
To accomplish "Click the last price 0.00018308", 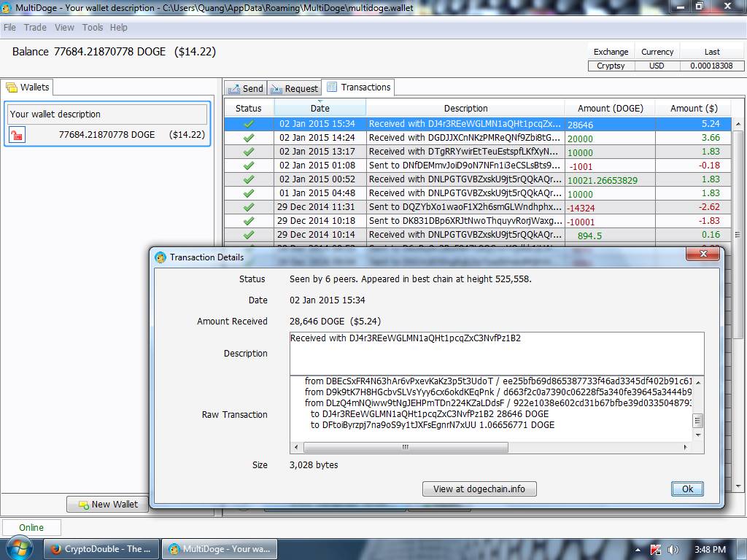I will pyautogui.click(x=711, y=66).
